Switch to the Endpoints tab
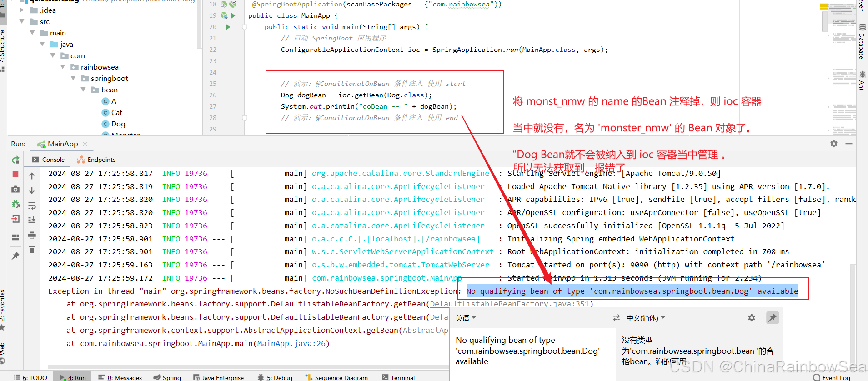Image resolution: width=868 pixels, height=381 pixels. coord(96,160)
